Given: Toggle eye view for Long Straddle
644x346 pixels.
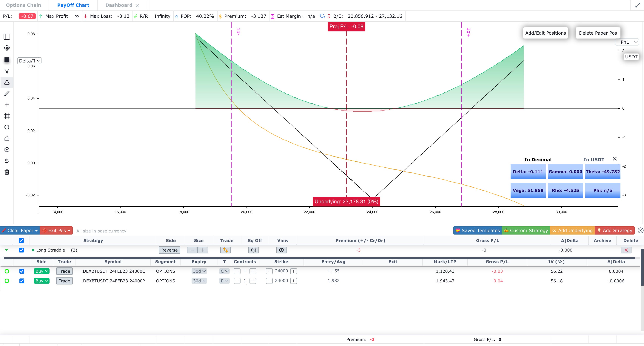Looking at the screenshot, I should pos(281,250).
